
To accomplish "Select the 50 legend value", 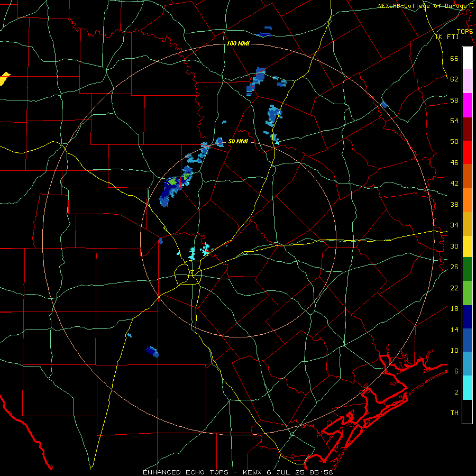I will pos(454,142).
